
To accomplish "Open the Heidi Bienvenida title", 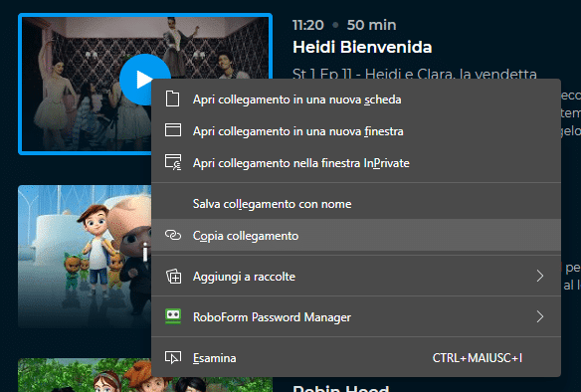I will click(362, 47).
